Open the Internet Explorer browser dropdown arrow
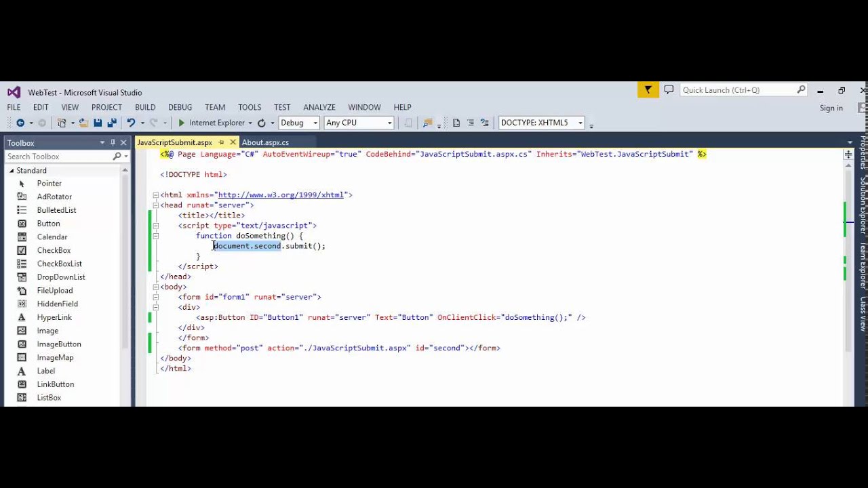This screenshot has width=868, height=488. (250, 123)
